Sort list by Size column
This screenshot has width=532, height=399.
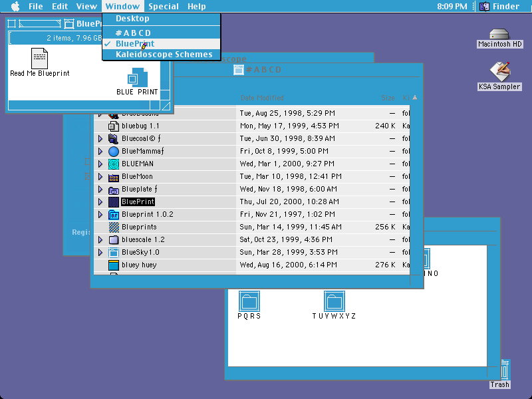pos(388,98)
